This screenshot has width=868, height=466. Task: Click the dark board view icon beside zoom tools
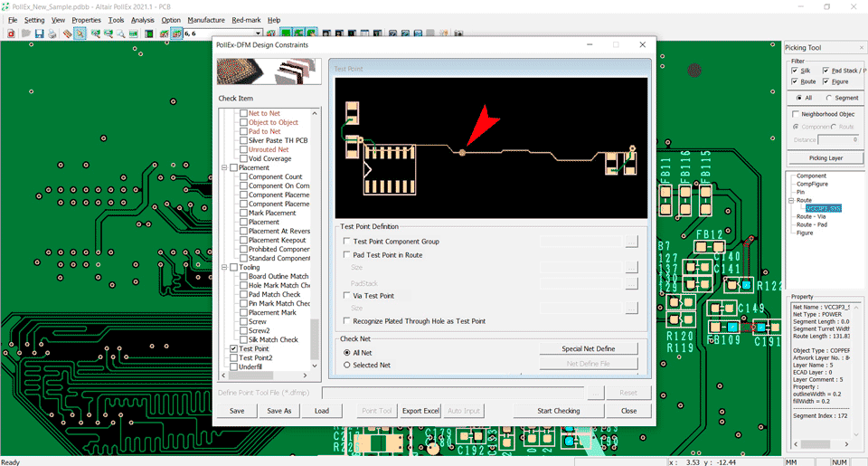pos(149,33)
